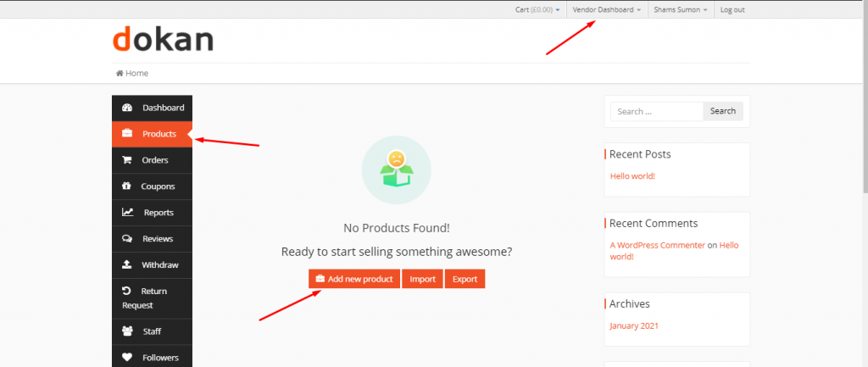Click the Products briefcase icon in sidebar
Viewport: 868px width, 367px height.
(x=127, y=134)
